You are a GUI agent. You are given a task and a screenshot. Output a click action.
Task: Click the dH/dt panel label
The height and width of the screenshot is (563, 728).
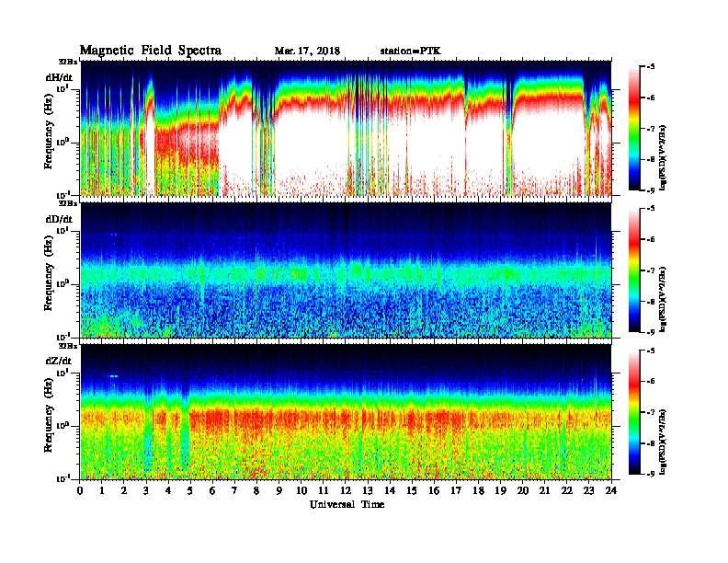pyautogui.click(x=59, y=77)
